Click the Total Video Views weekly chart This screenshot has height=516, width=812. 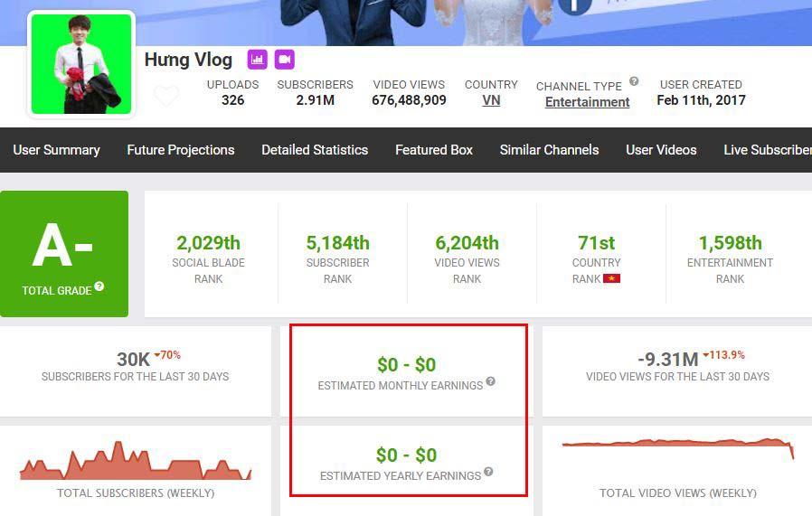[x=678, y=448]
